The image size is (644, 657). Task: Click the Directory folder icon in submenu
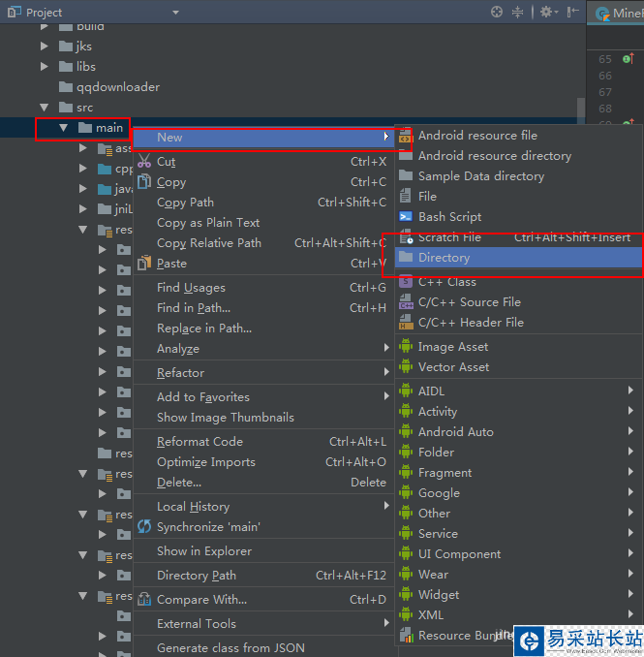[x=406, y=257]
